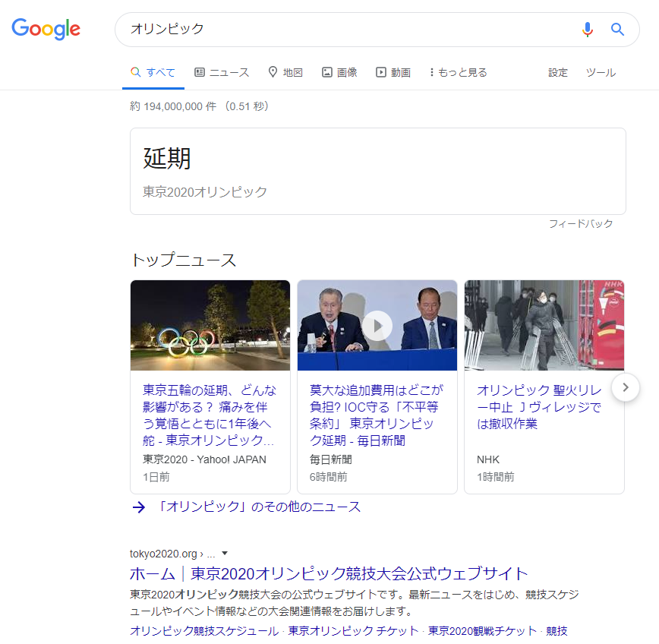
Task: Click the 1時間前 timestamp on NHK card
Action: click(x=496, y=477)
